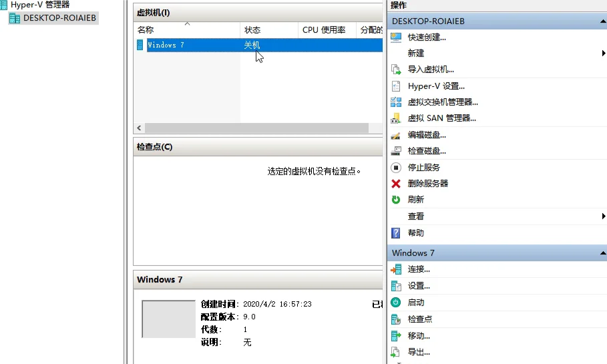Click the 关机 status cell
This screenshot has width=607, height=364.
coord(252,45)
